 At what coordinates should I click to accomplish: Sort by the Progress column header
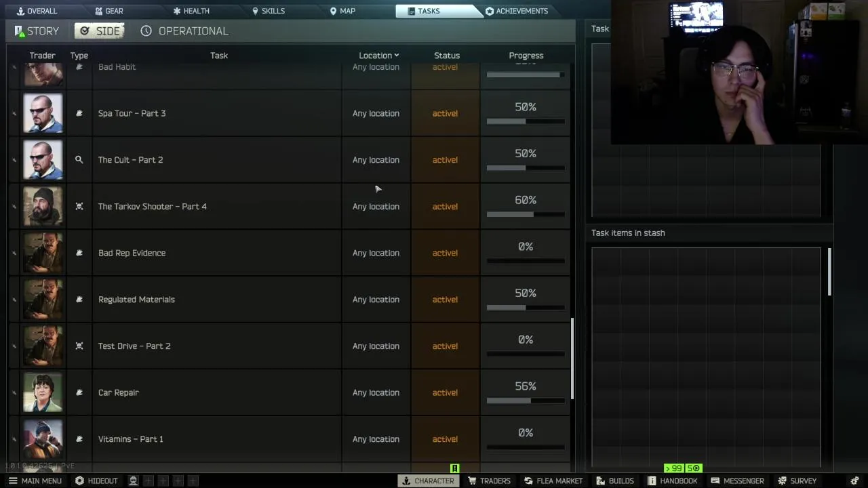click(x=526, y=56)
